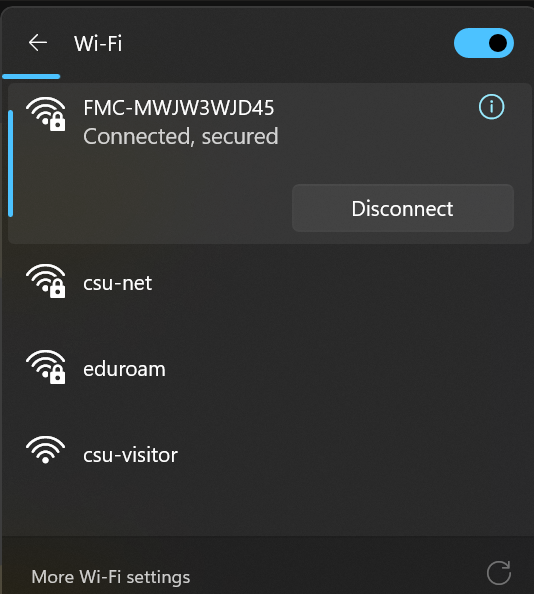Click the Connected, secured status text
The image size is (534, 594).
pyautogui.click(x=181, y=136)
